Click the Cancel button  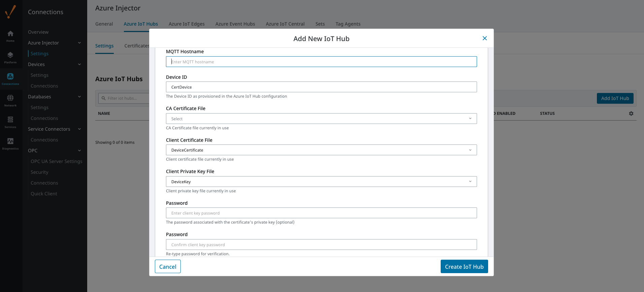tap(168, 266)
